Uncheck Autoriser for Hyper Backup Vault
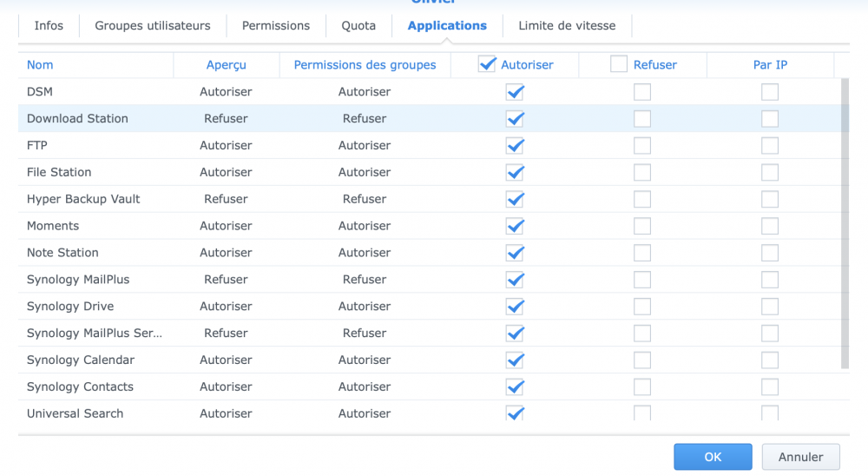868x476 pixels. pos(515,200)
